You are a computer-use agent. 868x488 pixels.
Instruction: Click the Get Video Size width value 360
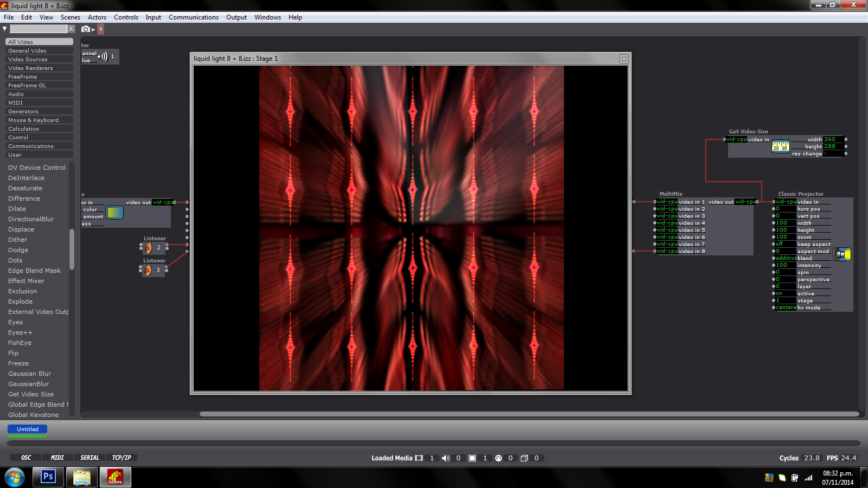[832, 139]
